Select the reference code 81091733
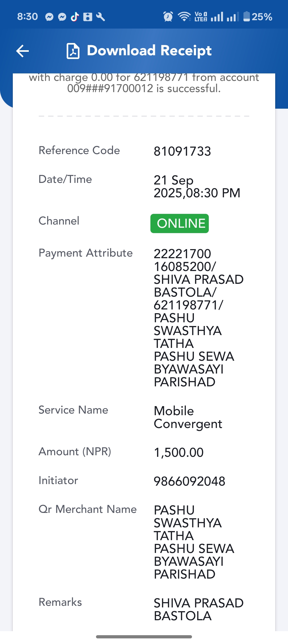 (x=182, y=151)
